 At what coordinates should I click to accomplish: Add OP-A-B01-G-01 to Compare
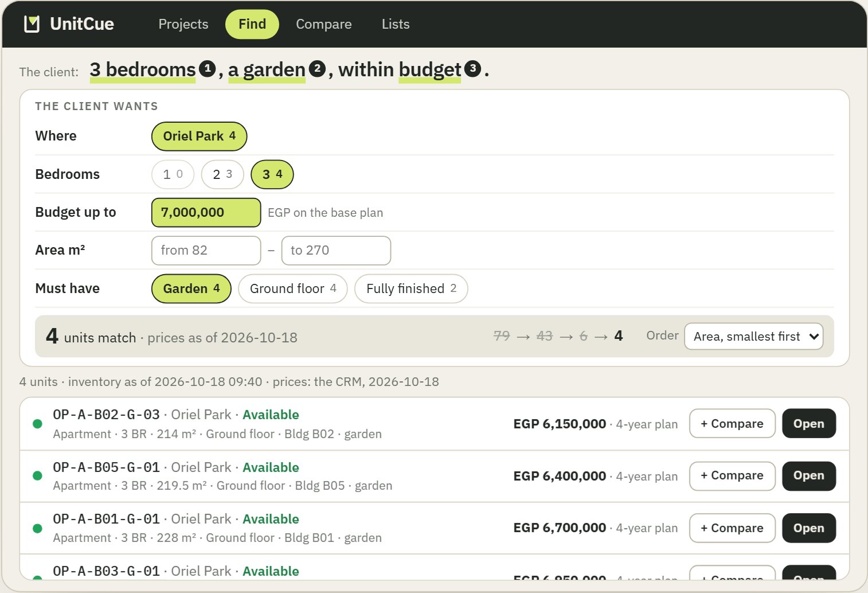[732, 528]
